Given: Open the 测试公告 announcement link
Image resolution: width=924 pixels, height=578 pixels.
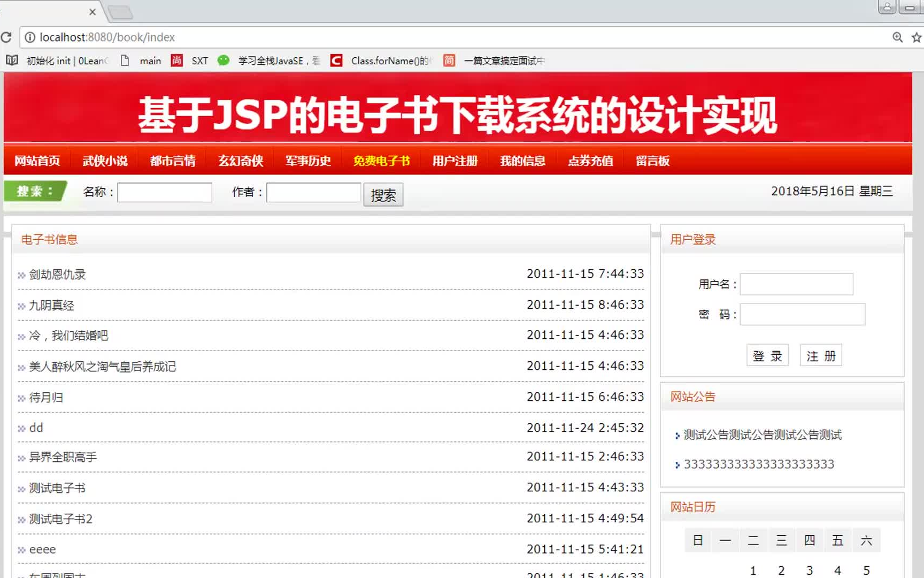Looking at the screenshot, I should point(763,435).
